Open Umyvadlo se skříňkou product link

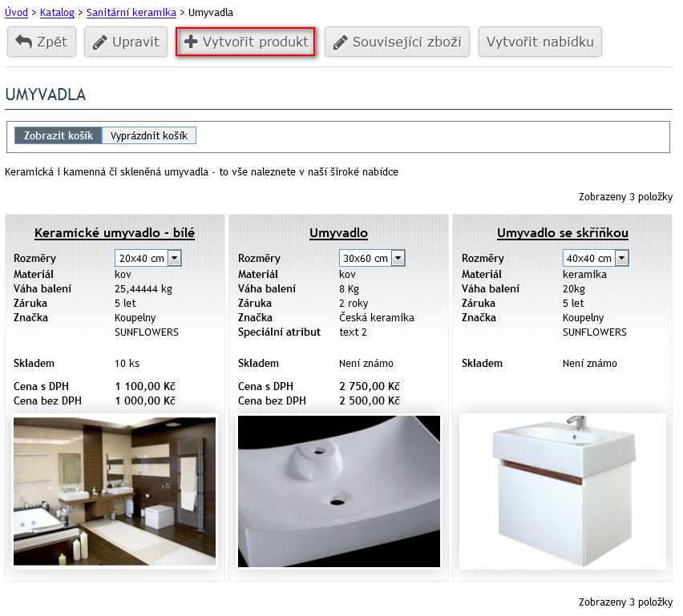562,233
